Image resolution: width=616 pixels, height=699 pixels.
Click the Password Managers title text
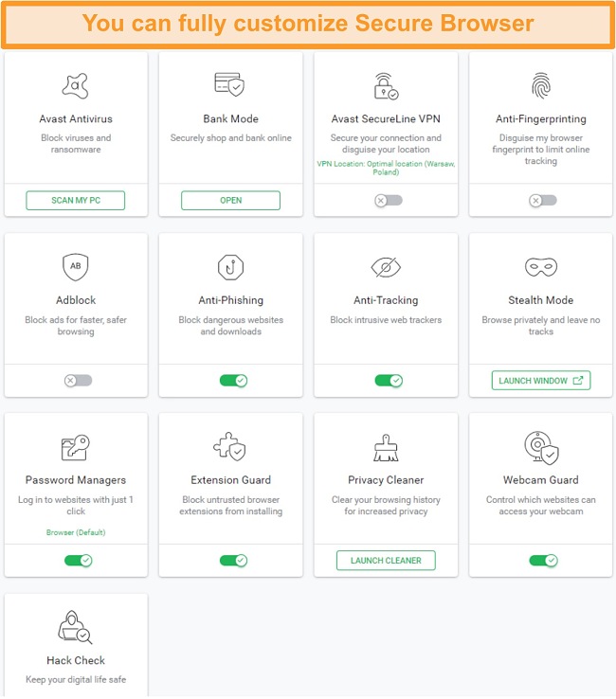coord(76,480)
